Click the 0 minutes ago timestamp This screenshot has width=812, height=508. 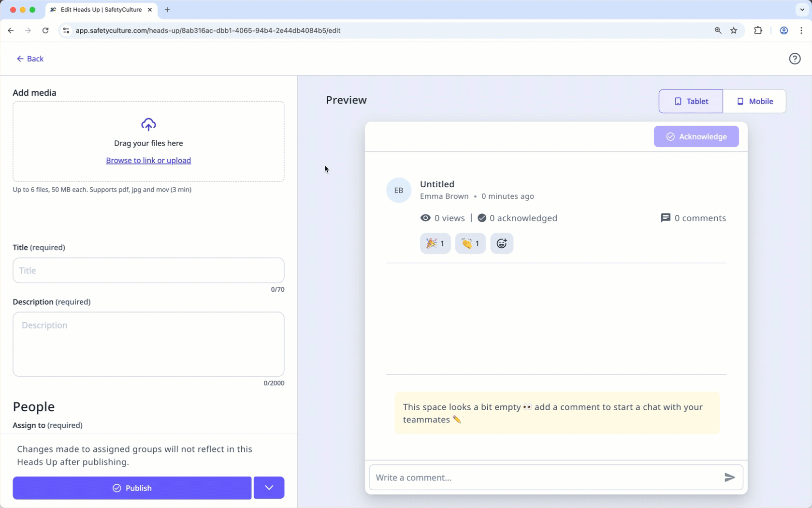(x=507, y=196)
